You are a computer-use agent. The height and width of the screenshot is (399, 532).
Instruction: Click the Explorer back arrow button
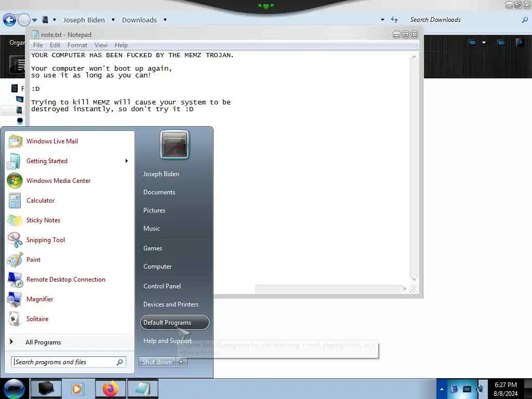(x=9, y=20)
